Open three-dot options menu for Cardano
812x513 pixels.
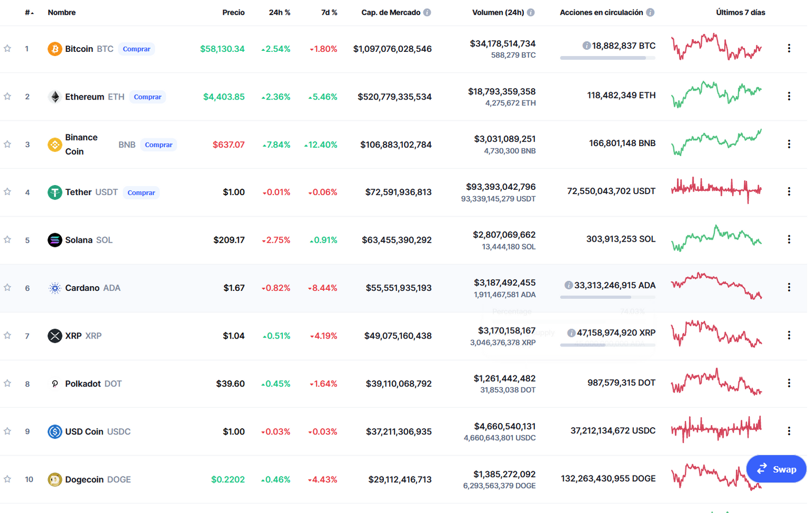click(789, 287)
